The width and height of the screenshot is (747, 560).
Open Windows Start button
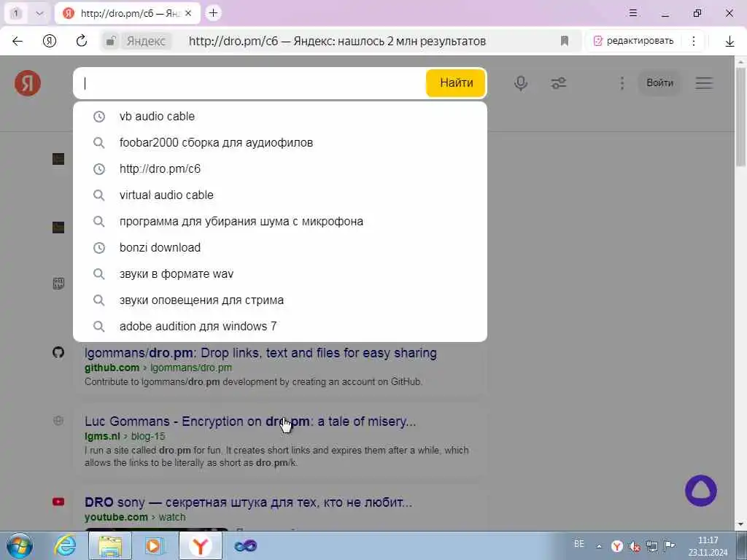tap(20, 545)
